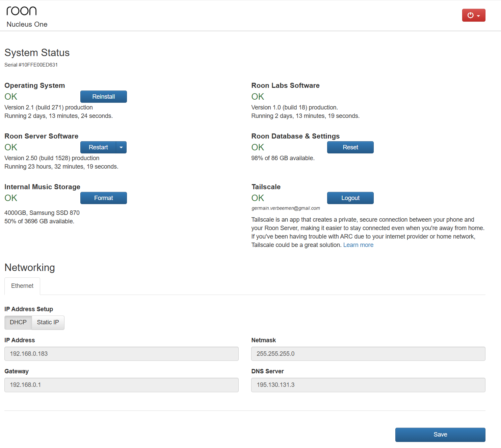Click the Operating System OK status
Image resolution: width=501 pixels, height=448 pixels.
(x=11, y=97)
